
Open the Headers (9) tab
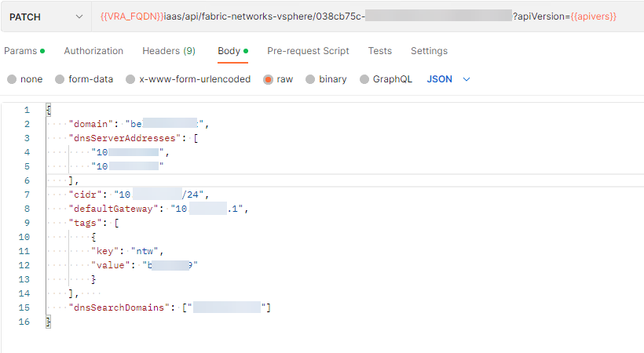click(x=169, y=51)
